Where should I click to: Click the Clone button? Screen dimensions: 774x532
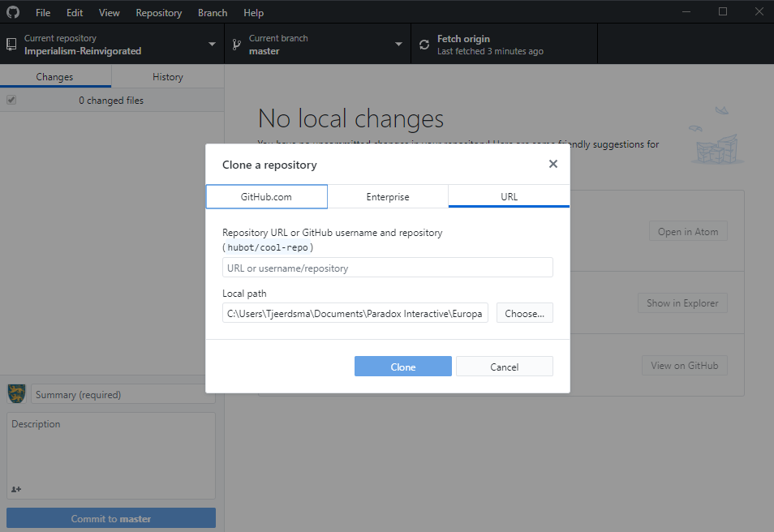402,367
